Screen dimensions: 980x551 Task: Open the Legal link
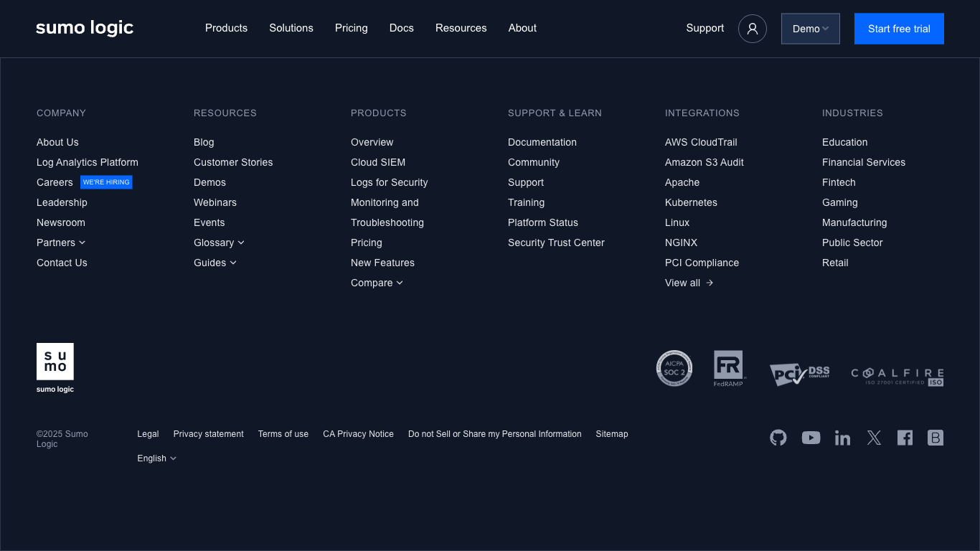148,434
